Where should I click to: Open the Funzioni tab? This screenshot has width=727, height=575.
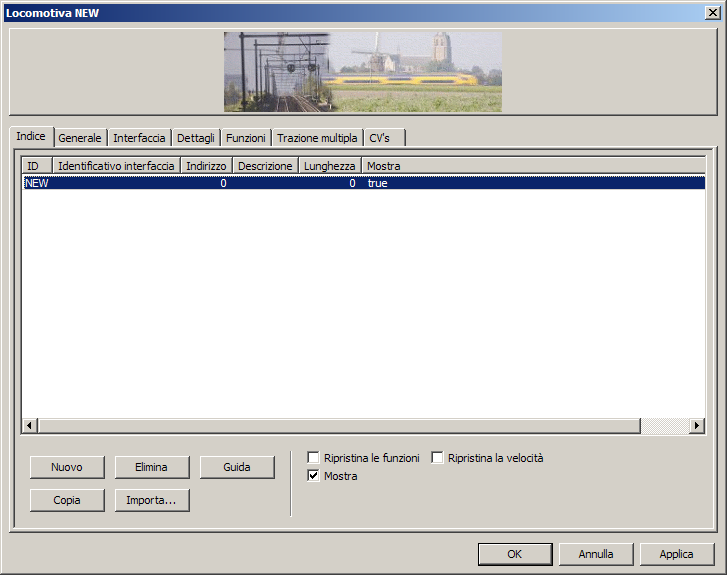pos(245,138)
